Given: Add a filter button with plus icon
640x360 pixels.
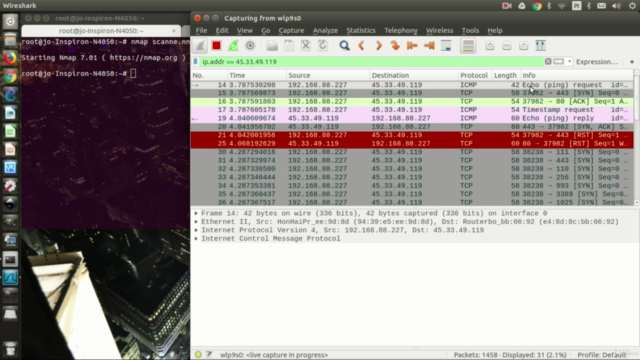Looking at the screenshot, I should coord(632,62).
